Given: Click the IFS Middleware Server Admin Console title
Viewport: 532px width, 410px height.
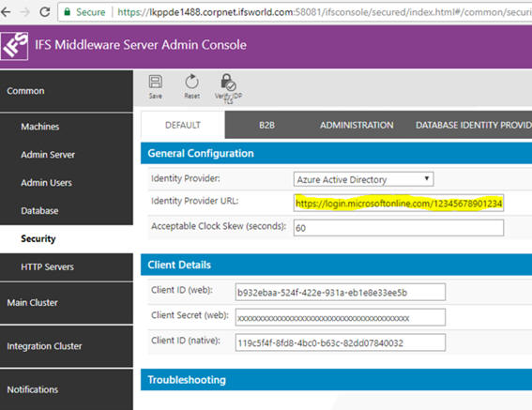Looking at the screenshot, I should tap(141, 45).
